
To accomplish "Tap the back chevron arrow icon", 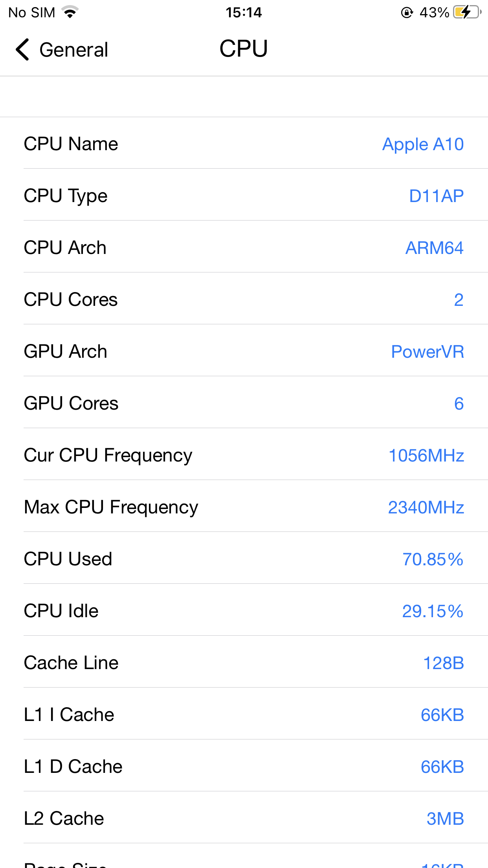I will pyautogui.click(x=23, y=50).
